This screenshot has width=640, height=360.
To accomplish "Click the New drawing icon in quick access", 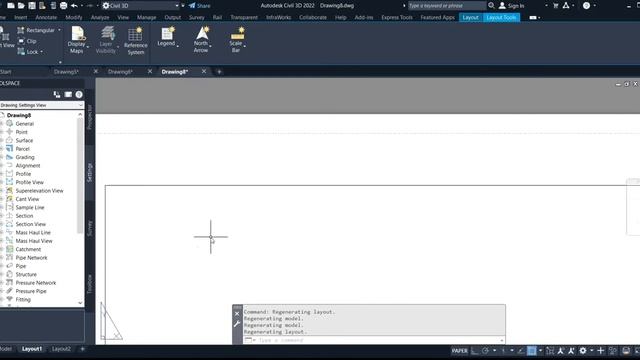I will click(11, 6).
